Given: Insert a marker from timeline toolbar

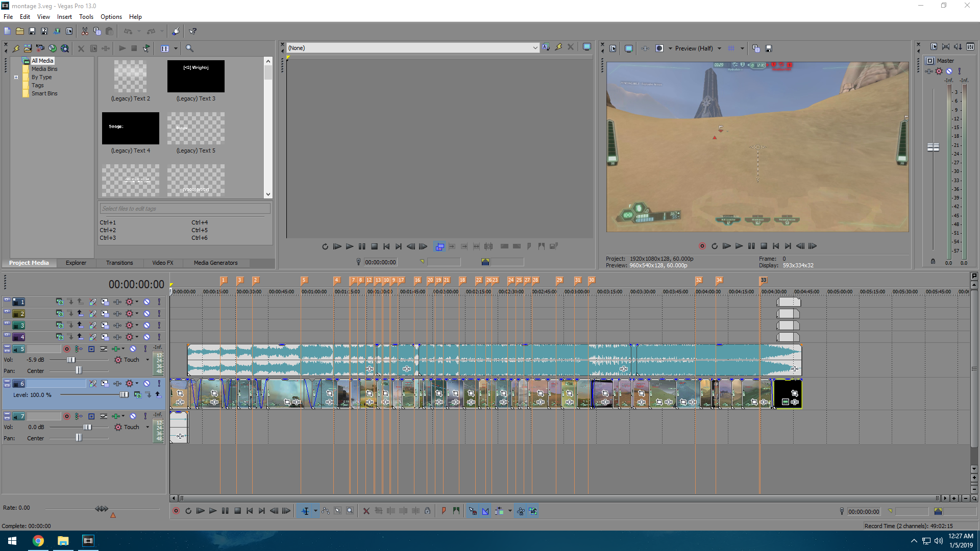Looking at the screenshot, I should (x=444, y=511).
